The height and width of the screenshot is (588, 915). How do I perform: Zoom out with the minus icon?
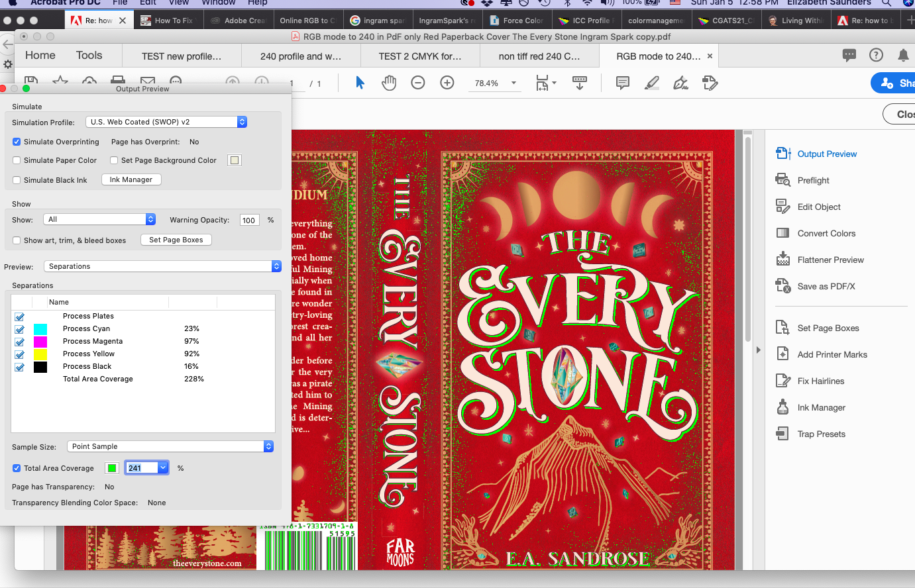[x=417, y=83]
